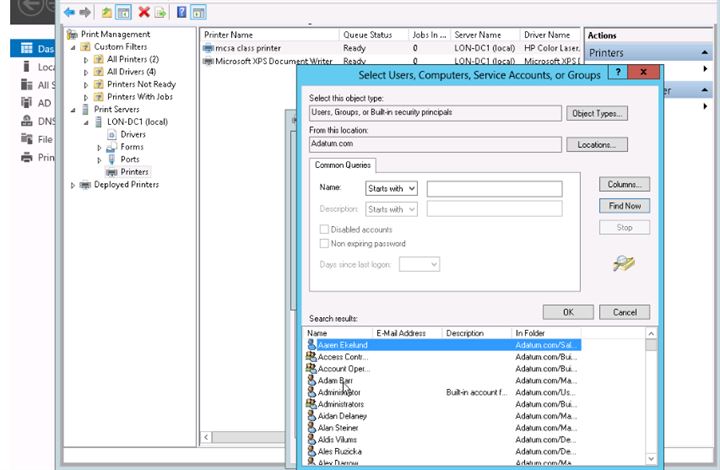The width and height of the screenshot is (720, 470).
Task: Select Ales Ruzicka in search results
Action: 340,452
